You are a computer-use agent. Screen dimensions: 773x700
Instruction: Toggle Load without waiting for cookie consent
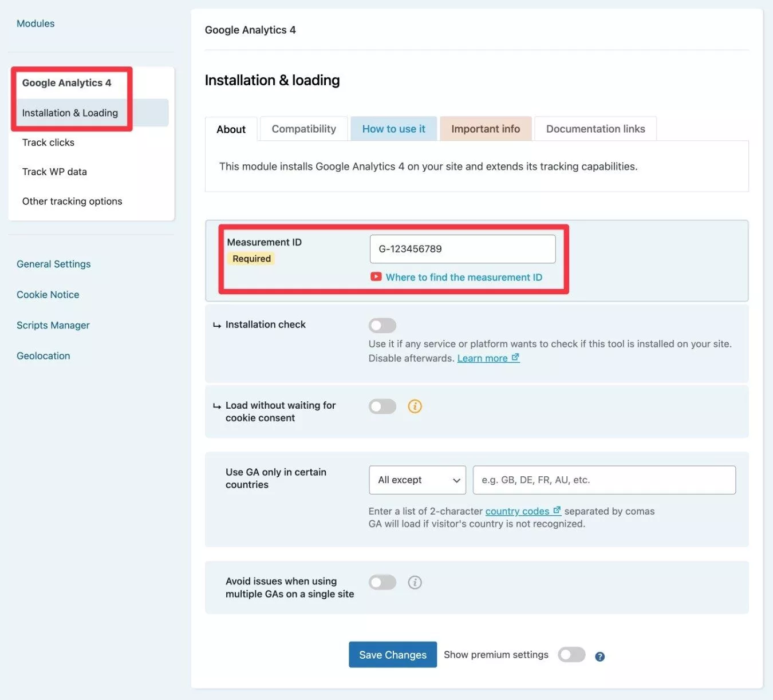[382, 406]
